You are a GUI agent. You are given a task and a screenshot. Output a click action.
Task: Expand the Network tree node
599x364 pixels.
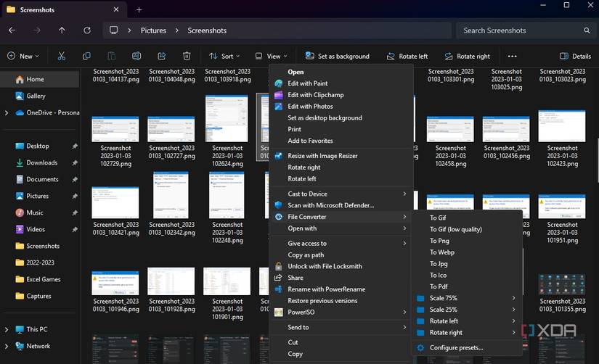(x=6, y=346)
